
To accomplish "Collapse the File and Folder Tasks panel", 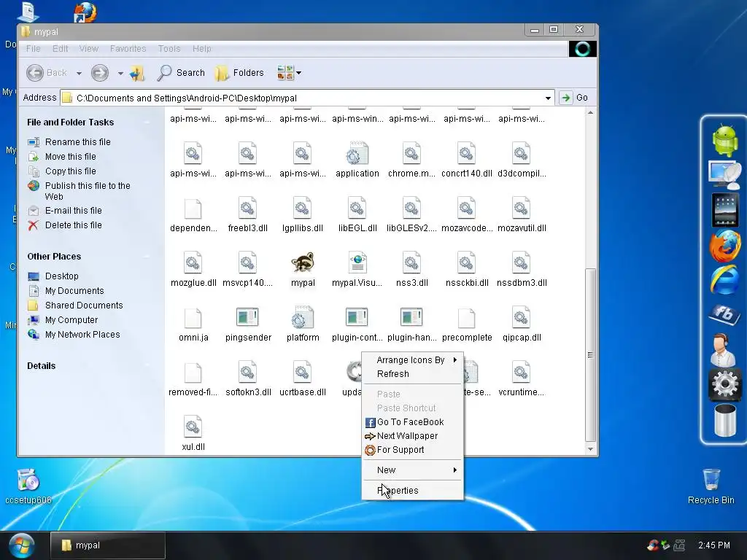I will click(147, 122).
